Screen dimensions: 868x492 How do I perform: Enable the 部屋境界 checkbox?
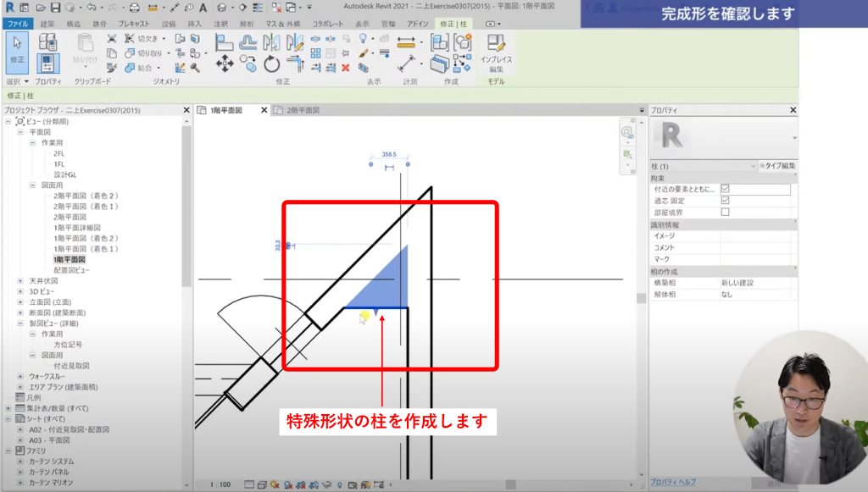[x=725, y=213]
